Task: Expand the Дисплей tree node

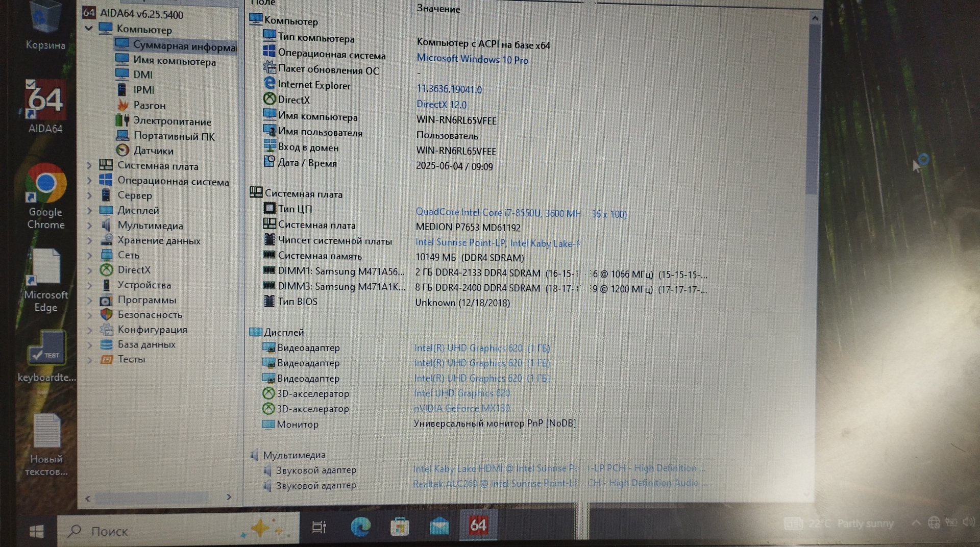Action: 89,210
